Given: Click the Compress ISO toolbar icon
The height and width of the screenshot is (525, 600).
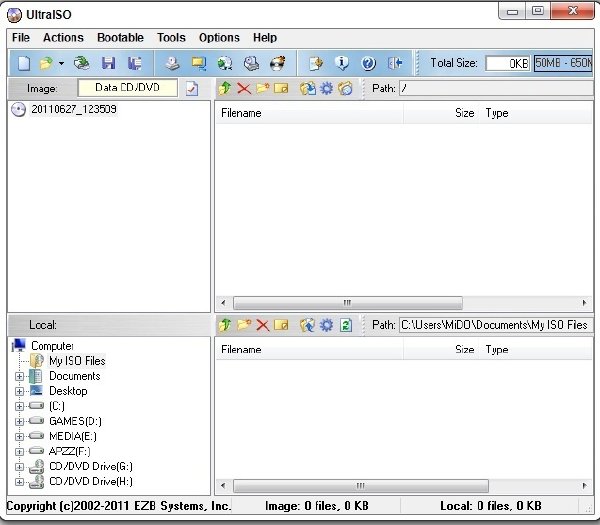Looking at the screenshot, I should click(x=225, y=63).
